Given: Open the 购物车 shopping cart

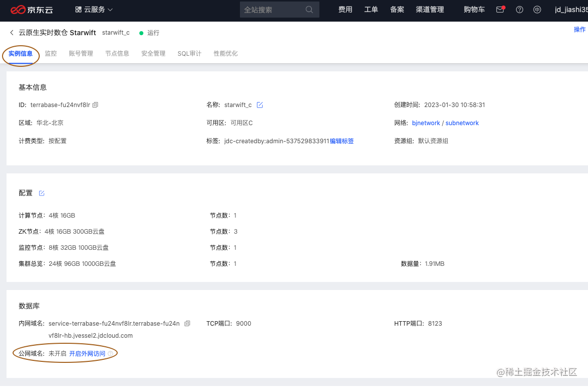Looking at the screenshot, I should pos(474,10).
